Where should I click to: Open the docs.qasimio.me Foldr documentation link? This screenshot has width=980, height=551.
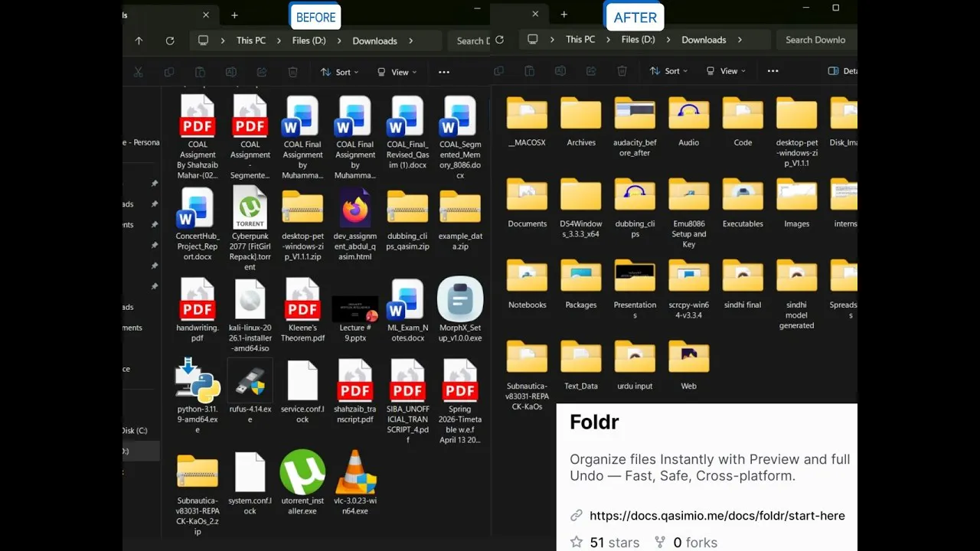point(717,516)
